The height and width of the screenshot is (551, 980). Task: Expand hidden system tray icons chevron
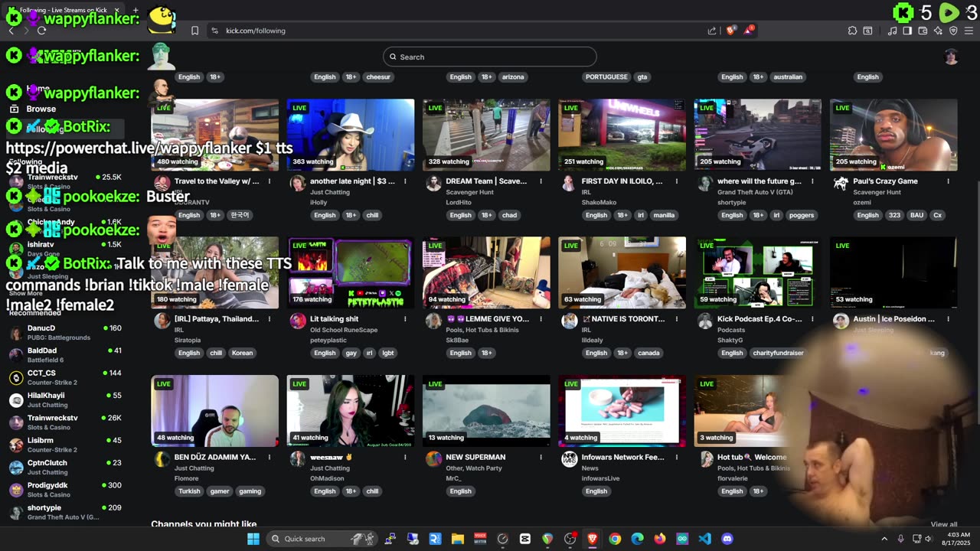point(884,539)
